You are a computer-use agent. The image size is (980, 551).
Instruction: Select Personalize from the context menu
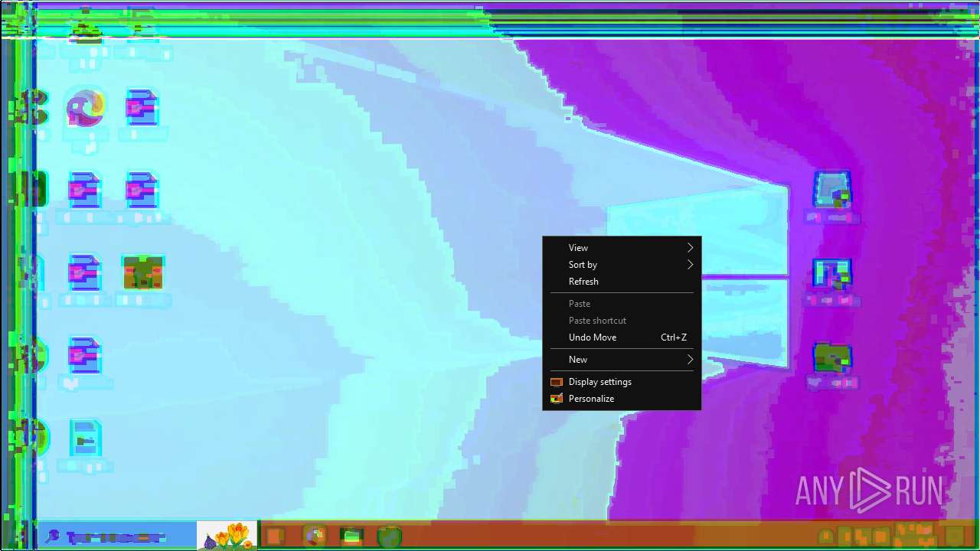pyautogui.click(x=621, y=398)
